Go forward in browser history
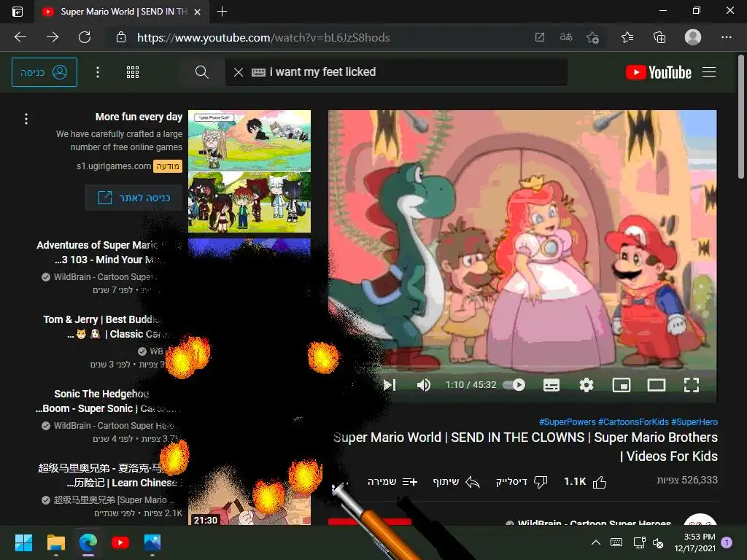This screenshot has width=747, height=560. tap(53, 37)
